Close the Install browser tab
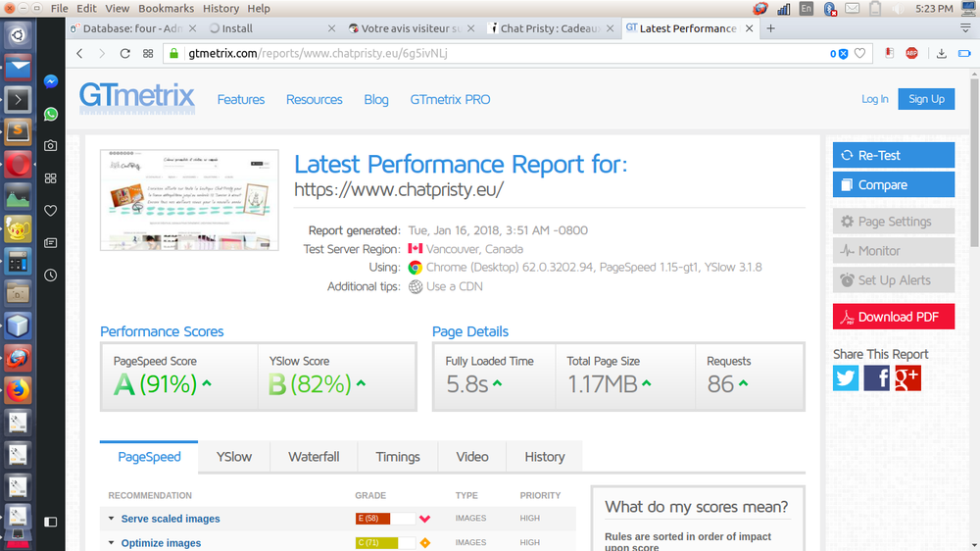This screenshot has height=551, width=980. [332, 28]
